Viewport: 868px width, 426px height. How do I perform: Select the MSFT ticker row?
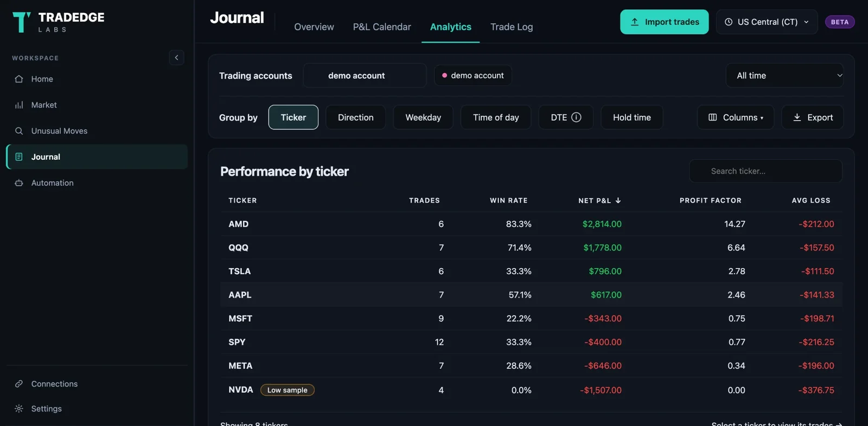tap(532, 319)
